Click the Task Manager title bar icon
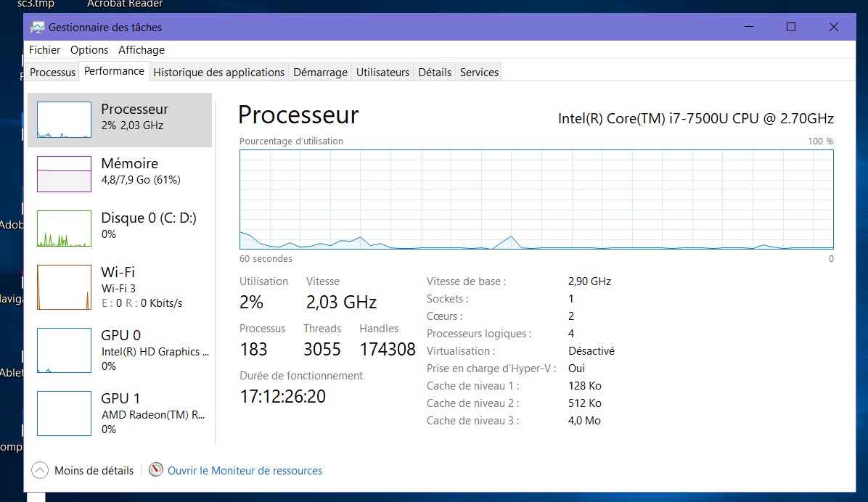 38,27
